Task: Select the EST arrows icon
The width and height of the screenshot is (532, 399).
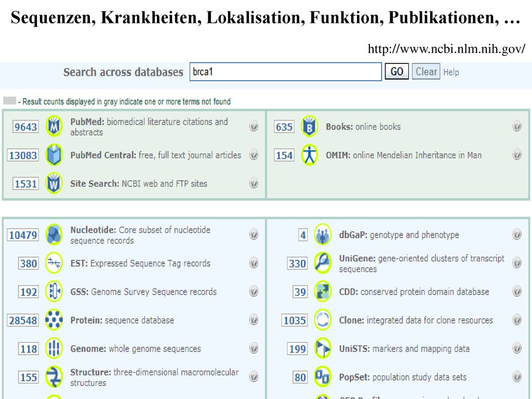Action: [54, 263]
